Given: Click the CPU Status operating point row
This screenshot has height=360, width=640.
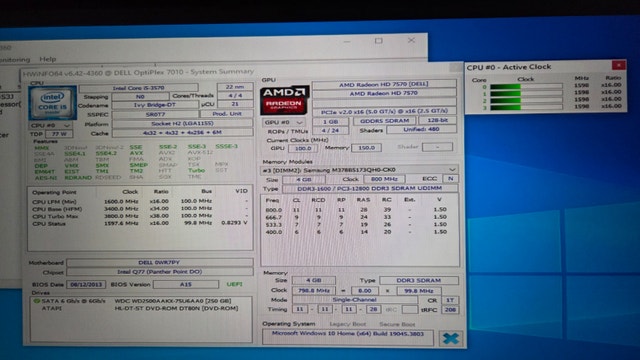Looking at the screenshot, I should pos(140,223).
